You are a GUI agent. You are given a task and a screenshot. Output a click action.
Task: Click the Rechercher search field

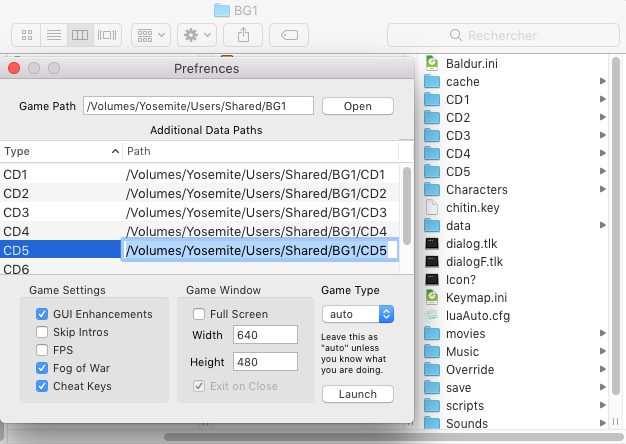click(503, 35)
